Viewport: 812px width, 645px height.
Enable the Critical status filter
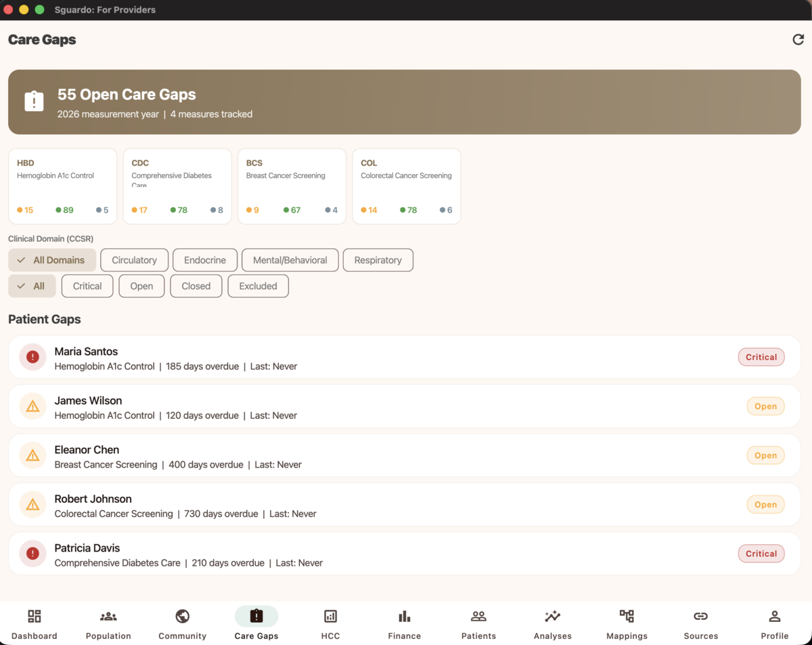[87, 286]
